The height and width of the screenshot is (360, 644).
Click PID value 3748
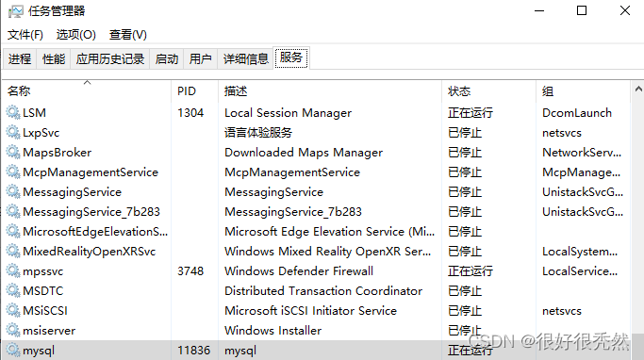(190, 270)
